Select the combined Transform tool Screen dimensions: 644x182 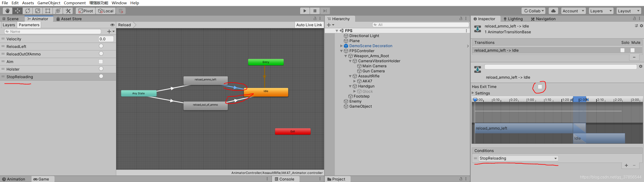point(58,11)
